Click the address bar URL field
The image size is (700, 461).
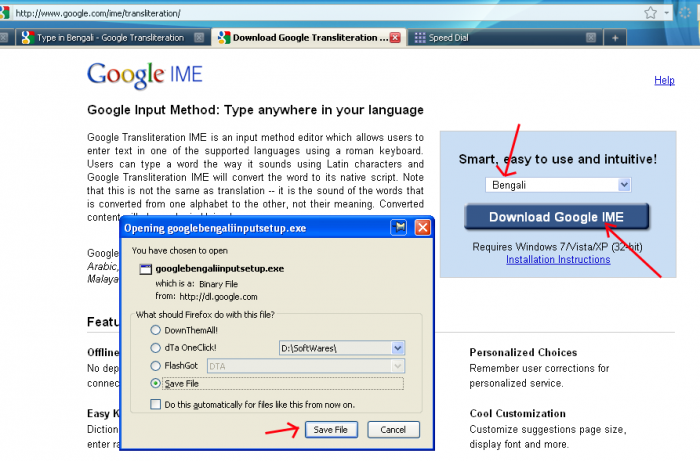tap(326, 13)
